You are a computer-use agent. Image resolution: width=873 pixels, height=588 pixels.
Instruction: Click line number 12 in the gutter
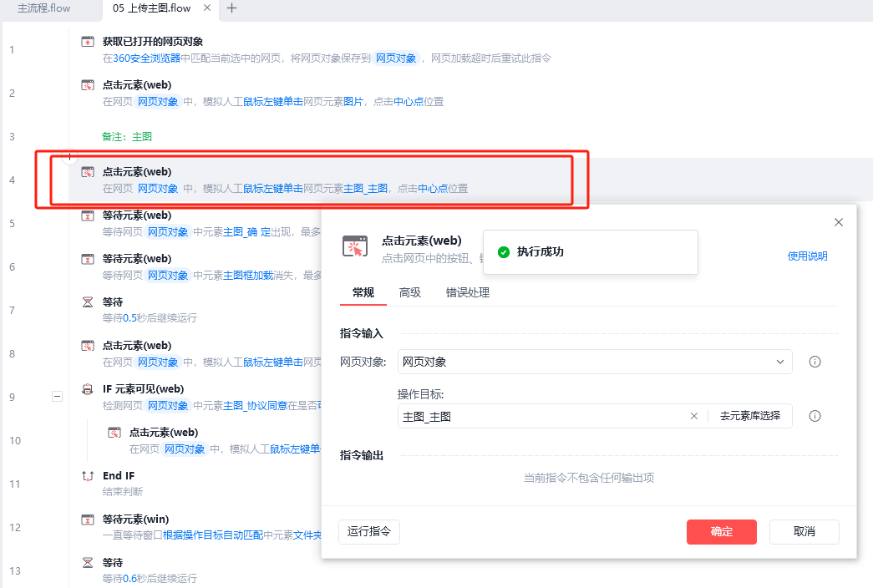[x=15, y=527]
